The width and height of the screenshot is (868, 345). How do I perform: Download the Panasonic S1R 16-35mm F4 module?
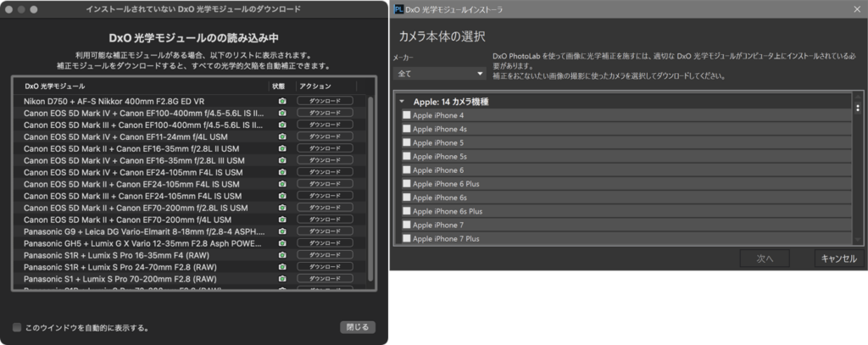[x=325, y=255]
